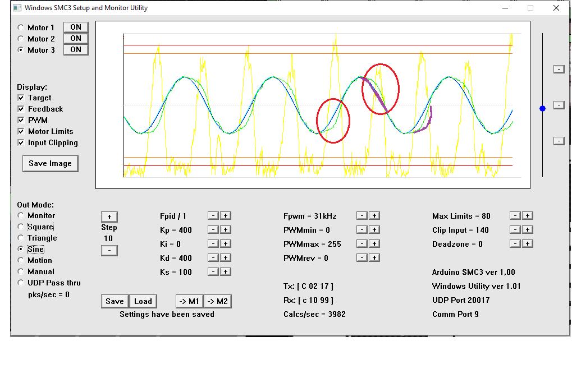Click the blue vertical slider handle
The height and width of the screenshot is (392, 572).
coord(542,108)
